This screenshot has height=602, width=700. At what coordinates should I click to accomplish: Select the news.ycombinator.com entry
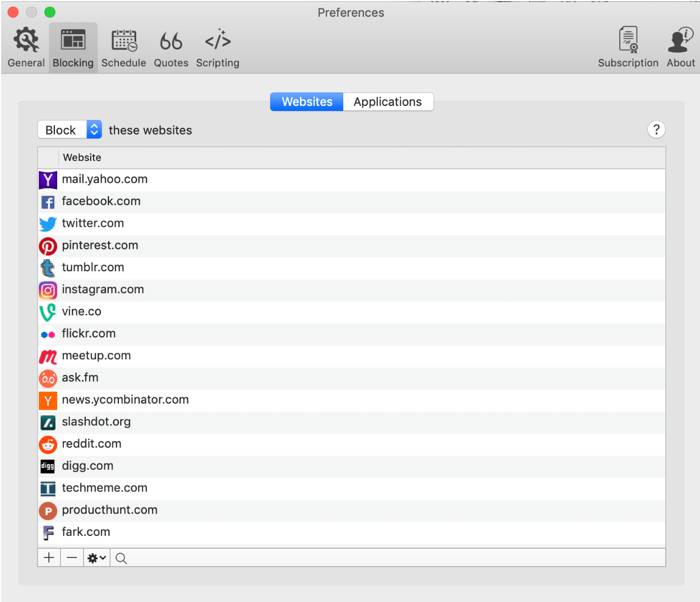point(125,400)
